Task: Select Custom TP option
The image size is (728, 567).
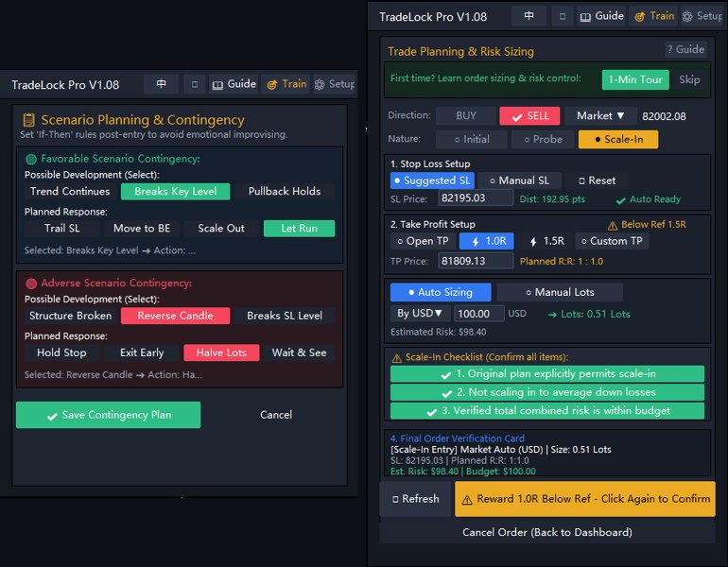Action: click(612, 241)
